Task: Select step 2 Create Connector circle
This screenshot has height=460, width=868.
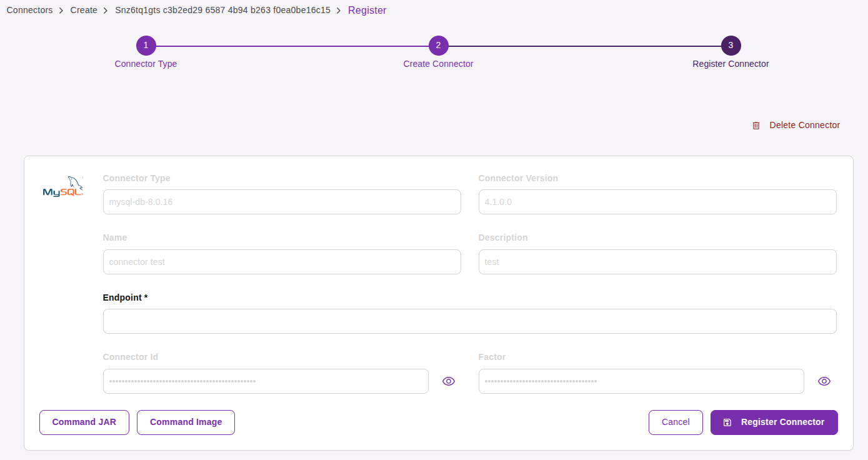Action: coord(438,45)
